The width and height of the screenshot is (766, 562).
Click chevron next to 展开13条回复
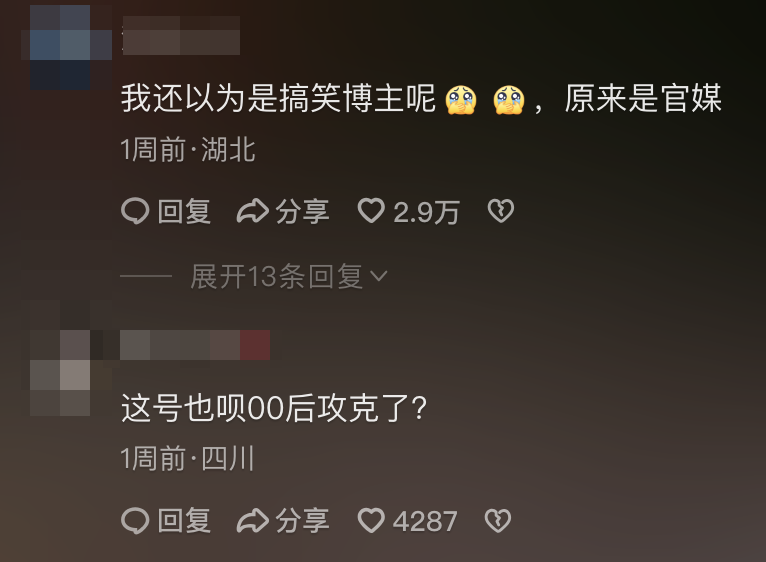[379, 277]
